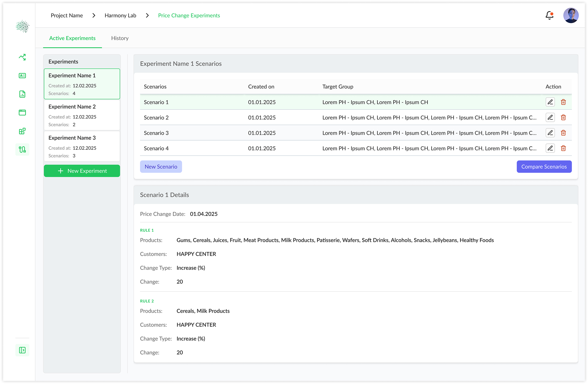
Task: Open the widgets grid sidebar icon
Action: point(22,131)
